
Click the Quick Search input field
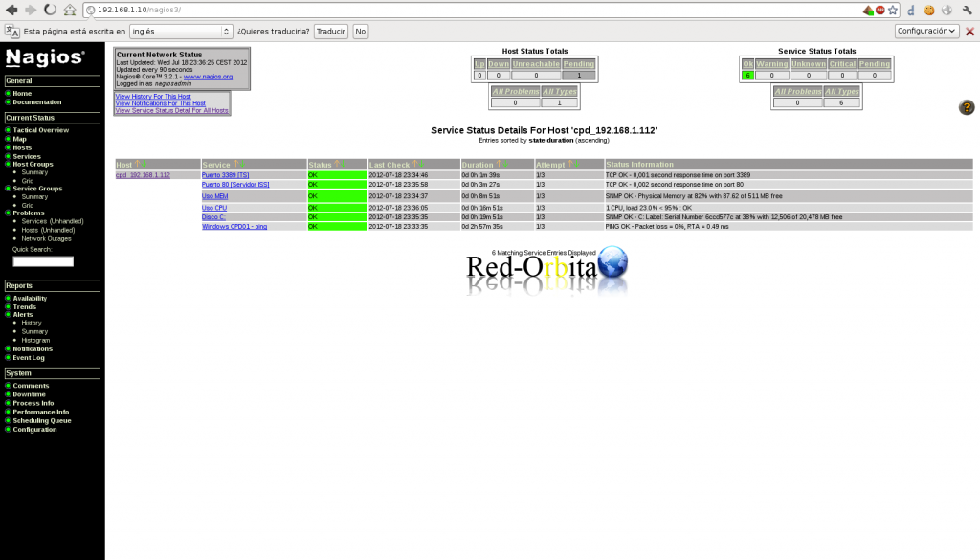point(43,261)
